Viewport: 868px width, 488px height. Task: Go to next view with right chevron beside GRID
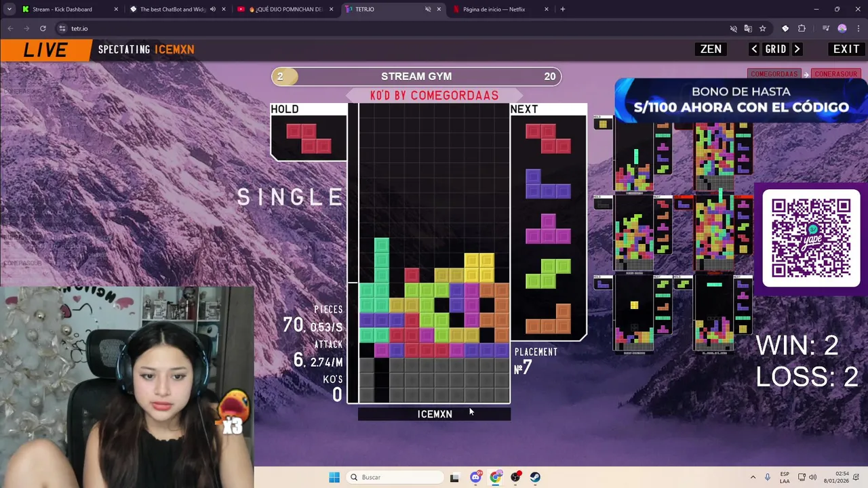pos(797,49)
